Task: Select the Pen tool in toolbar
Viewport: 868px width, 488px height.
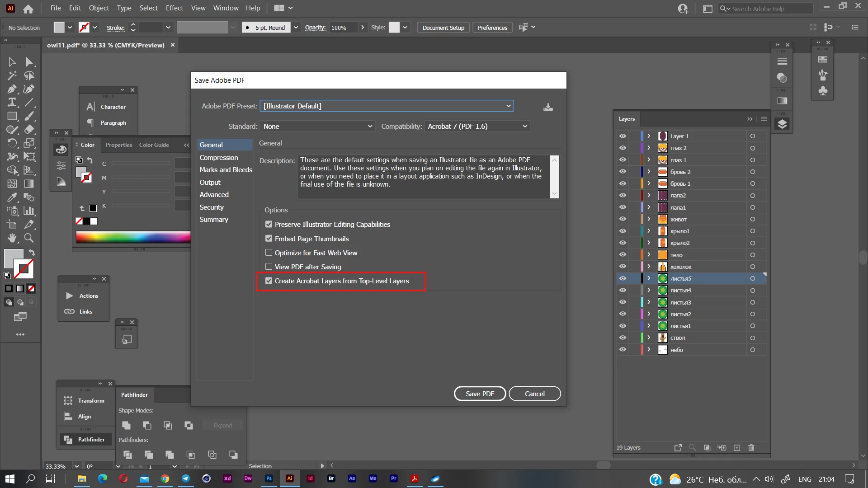Action: [x=12, y=89]
